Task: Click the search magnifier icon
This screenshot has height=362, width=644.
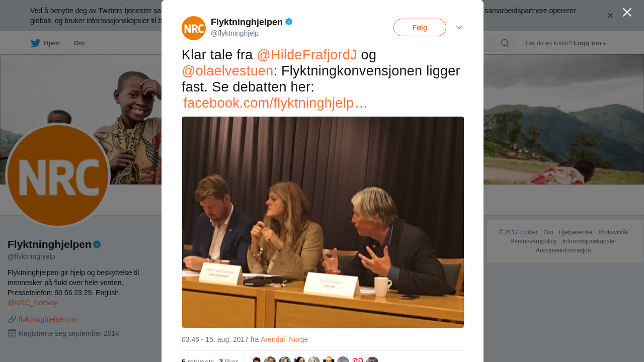Action: click(x=505, y=43)
